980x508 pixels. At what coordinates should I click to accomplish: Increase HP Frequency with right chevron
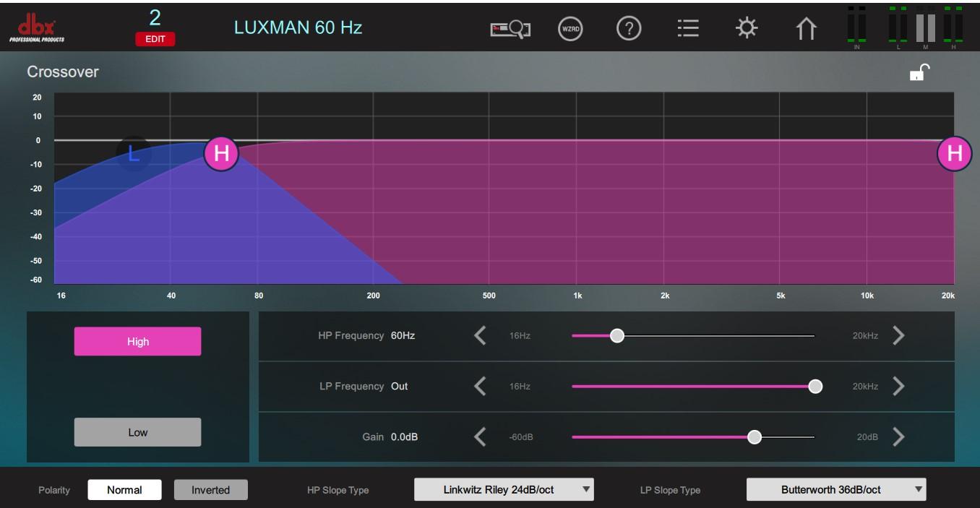898,335
